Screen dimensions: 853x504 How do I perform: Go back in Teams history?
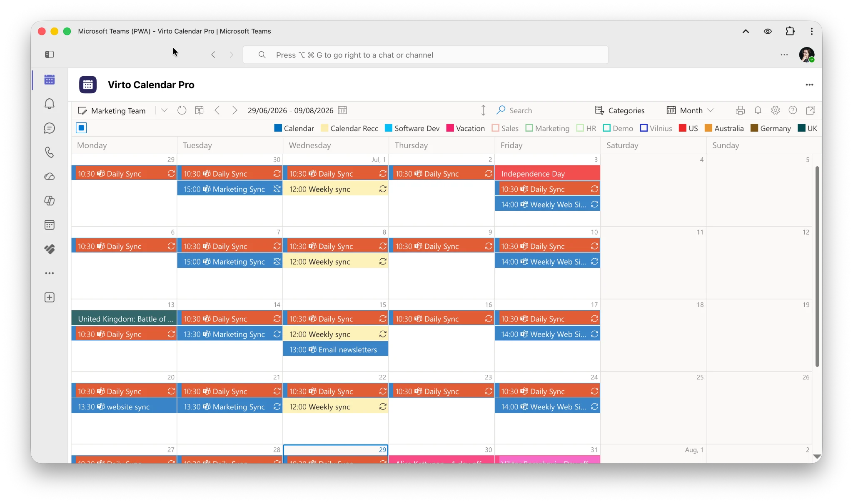[213, 55]
